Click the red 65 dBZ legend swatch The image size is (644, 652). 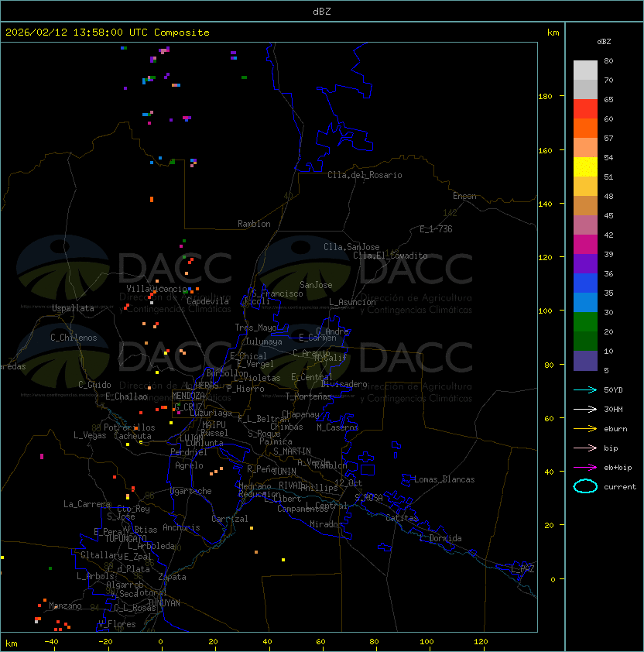pyautogui.click(x=585, y=108)
